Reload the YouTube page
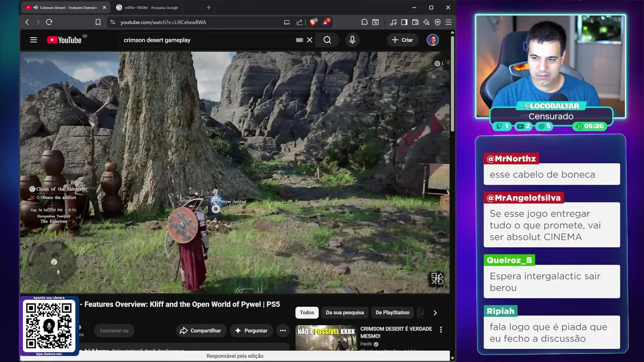This screenshot has height=362, width=644. pos(49,22)
